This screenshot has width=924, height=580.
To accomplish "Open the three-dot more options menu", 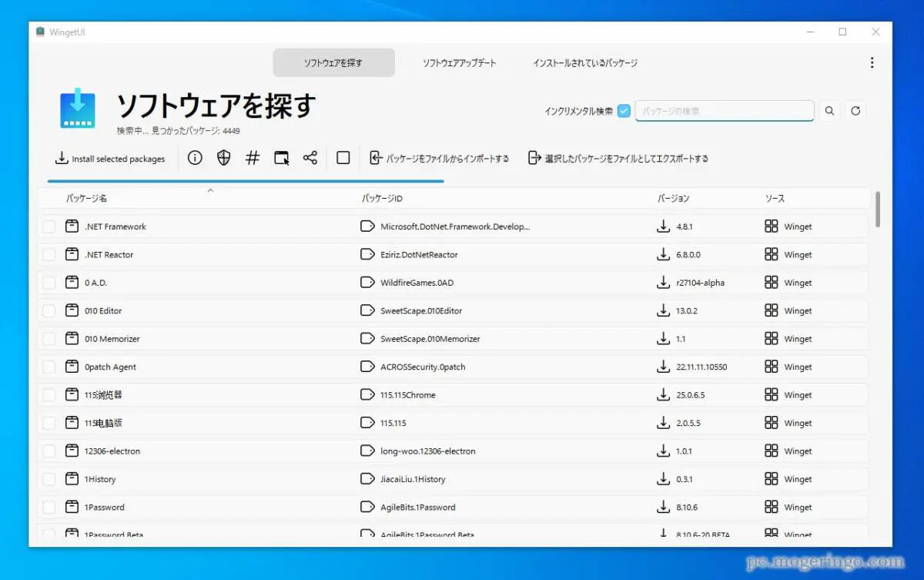I will pos(872,63).
